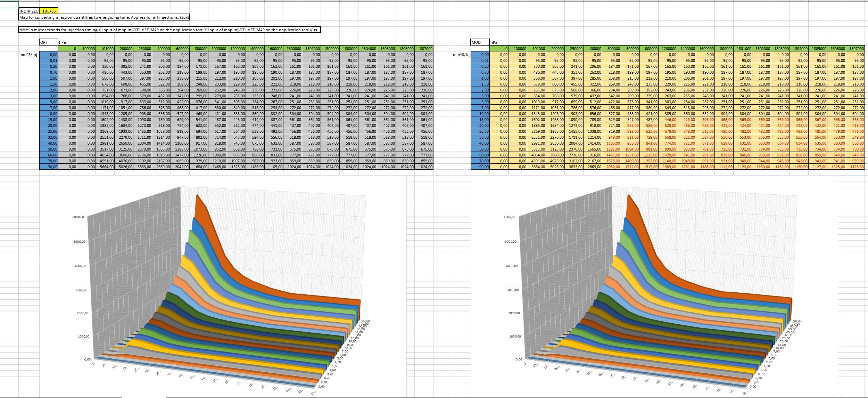Viewport: 868px width, 398px height.
Task: Select red value 1481,00 in MOD table
Action: (612, 155)
